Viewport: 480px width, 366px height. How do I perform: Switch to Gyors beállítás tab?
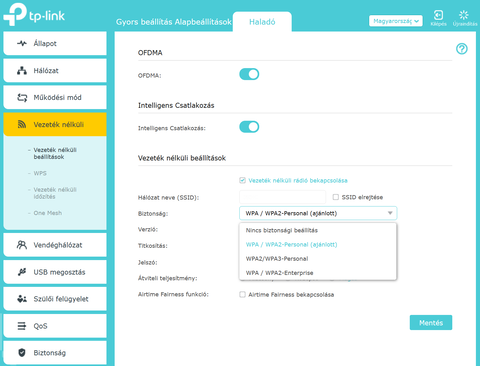pyautogui.click(x=144, y=22)
